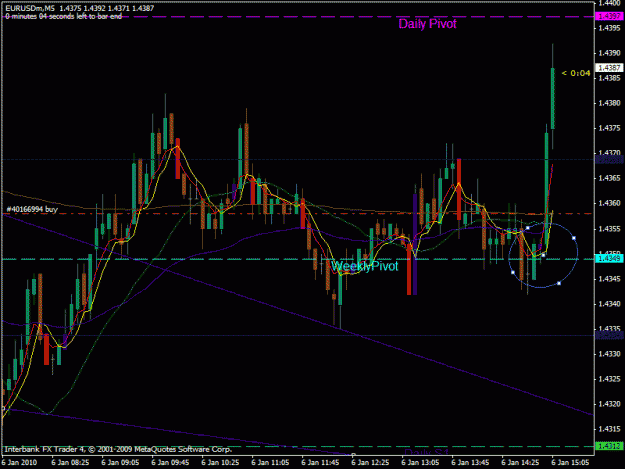
Task: Select the cyan 'WeeklyPivot' label
Action: 364,266
